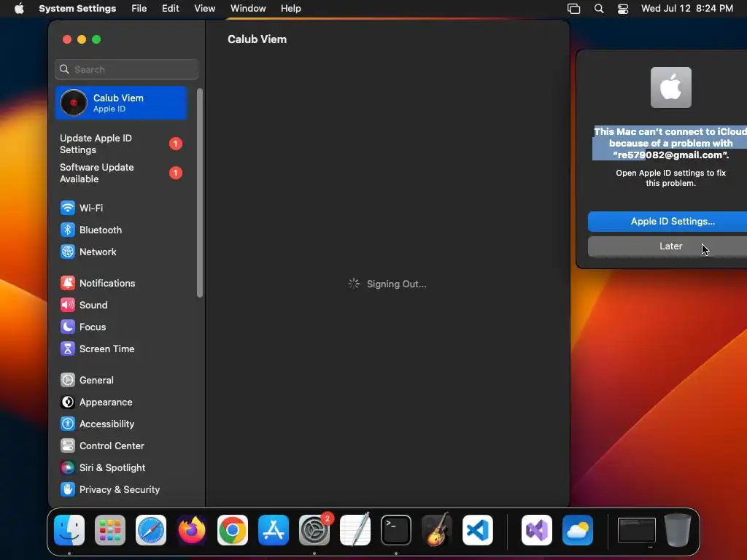Open GarageBand from the Dock
The height and width of the screenshot is (560, 747).
(x=437, y=530)
